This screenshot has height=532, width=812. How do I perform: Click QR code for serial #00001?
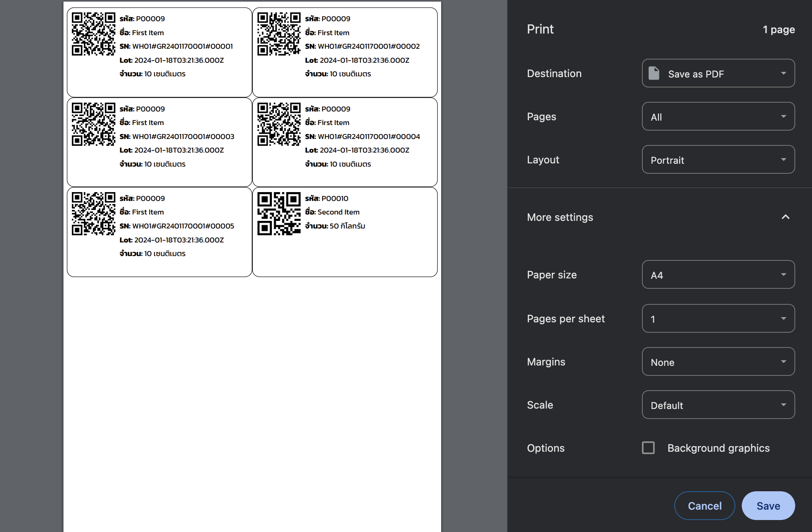93,34
